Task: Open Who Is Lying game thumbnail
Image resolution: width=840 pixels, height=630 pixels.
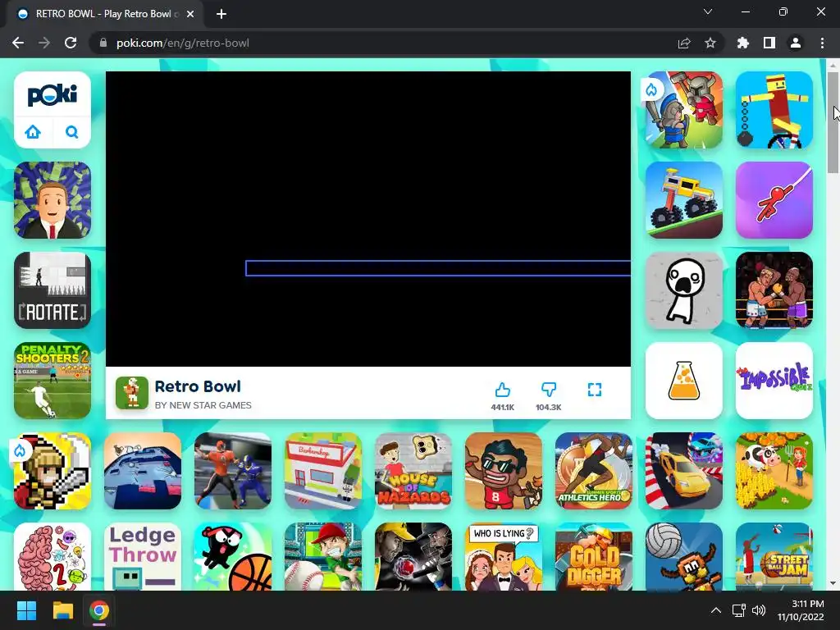Action: pyautogui.click(x=504, y=557)
